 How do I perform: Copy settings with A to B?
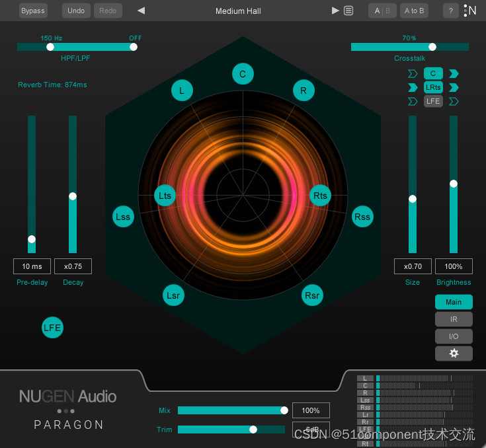[414, 11]
